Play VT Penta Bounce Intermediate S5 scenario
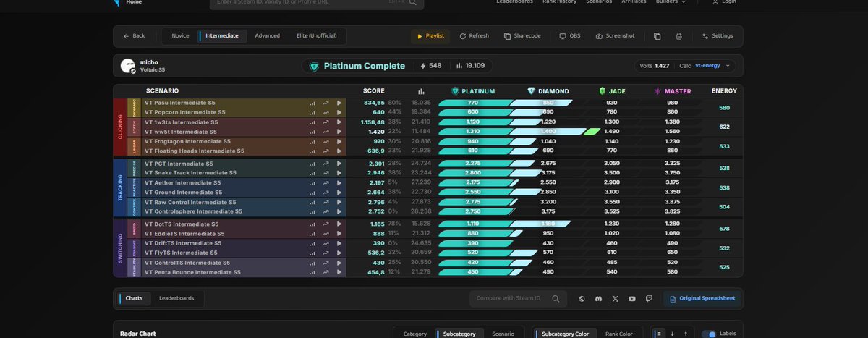The width and height of the screenshot is (868, 338). click(339, 272)
